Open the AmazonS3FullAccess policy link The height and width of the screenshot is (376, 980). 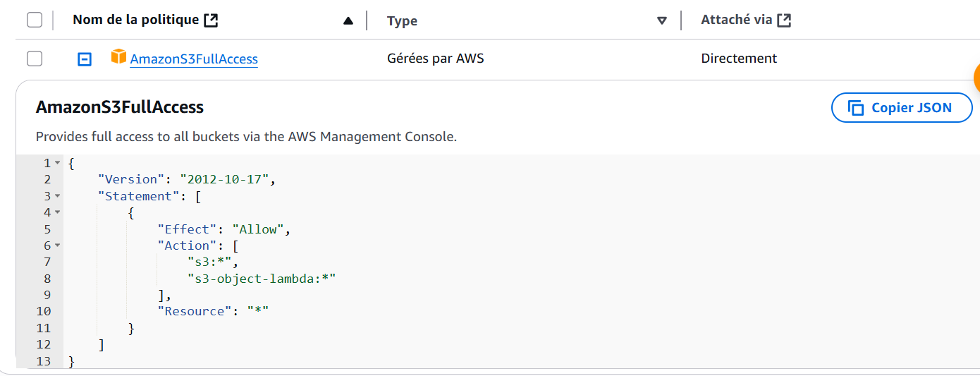[194, 59]
